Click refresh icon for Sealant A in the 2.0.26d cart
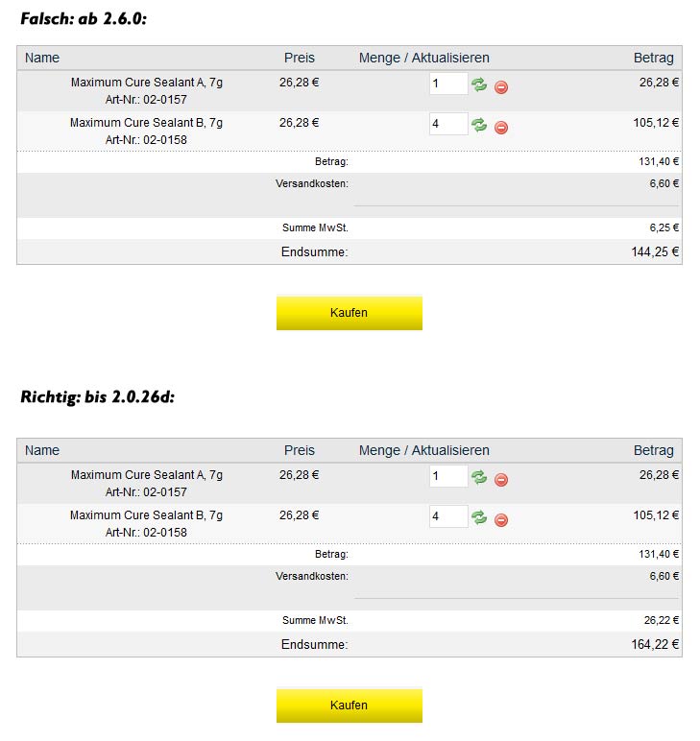 [479, 477]
